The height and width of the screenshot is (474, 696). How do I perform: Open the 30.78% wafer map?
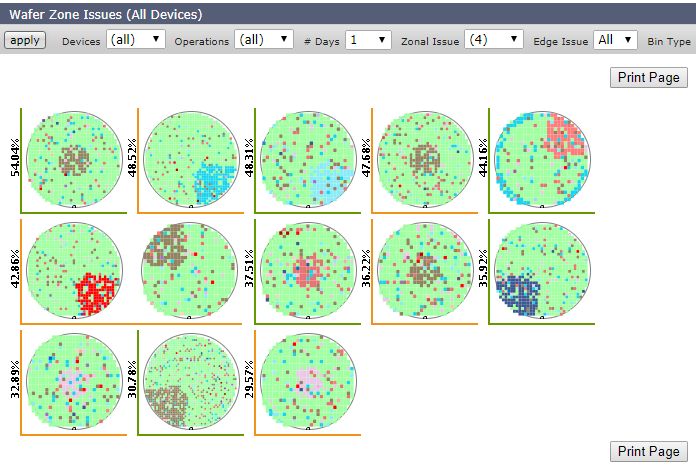tap(191, 382)
